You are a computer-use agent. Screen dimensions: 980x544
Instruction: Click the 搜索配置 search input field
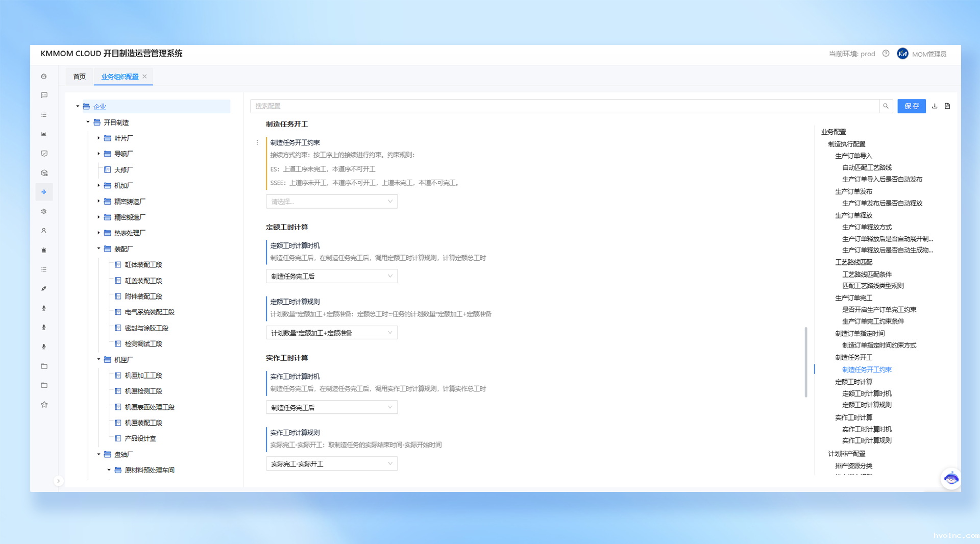click(564, 106)
